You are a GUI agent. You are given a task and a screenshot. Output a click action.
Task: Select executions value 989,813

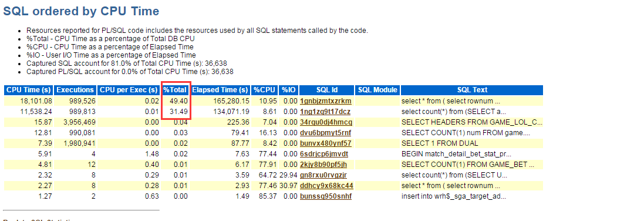[x=83, y=112]
